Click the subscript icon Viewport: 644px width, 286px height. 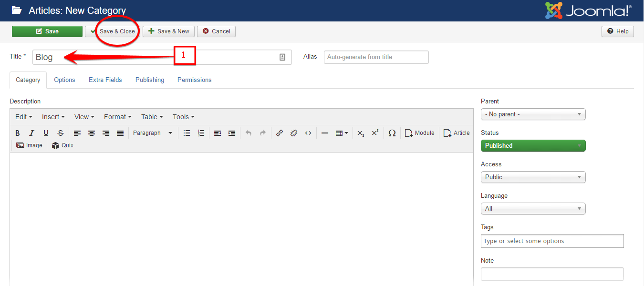[x=361, y=133]
